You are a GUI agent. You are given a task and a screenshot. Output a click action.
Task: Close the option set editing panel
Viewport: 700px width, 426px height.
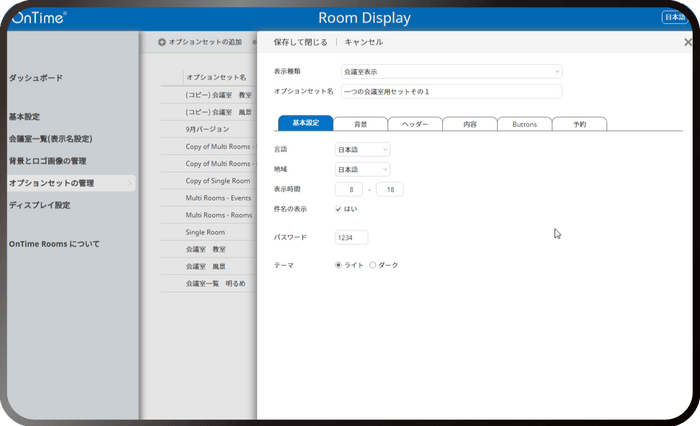coord(688,42)
